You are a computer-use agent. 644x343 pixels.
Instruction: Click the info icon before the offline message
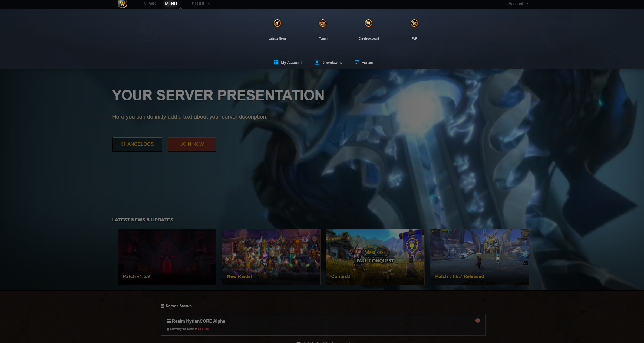click(x=168, y=329)
